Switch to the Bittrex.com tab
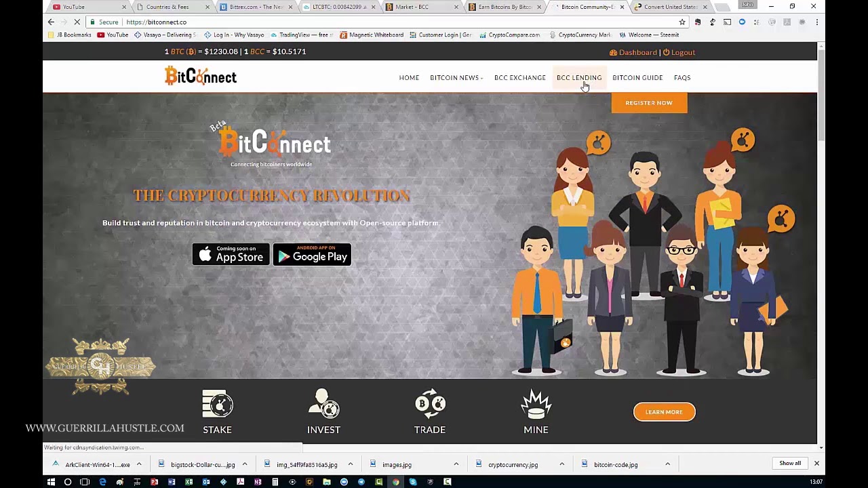Viewport: 868px width, 488px height. [x=255, y=7]
